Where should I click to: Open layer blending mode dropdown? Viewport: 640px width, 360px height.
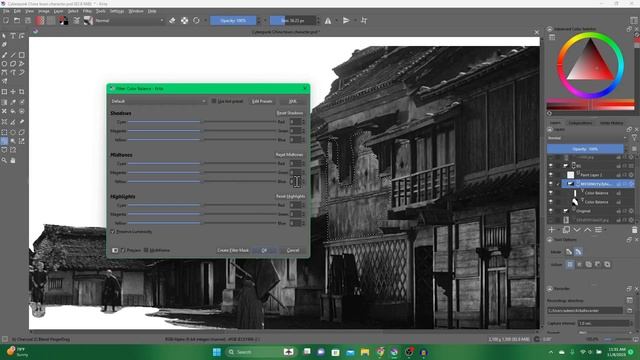(x=587, y=138)
